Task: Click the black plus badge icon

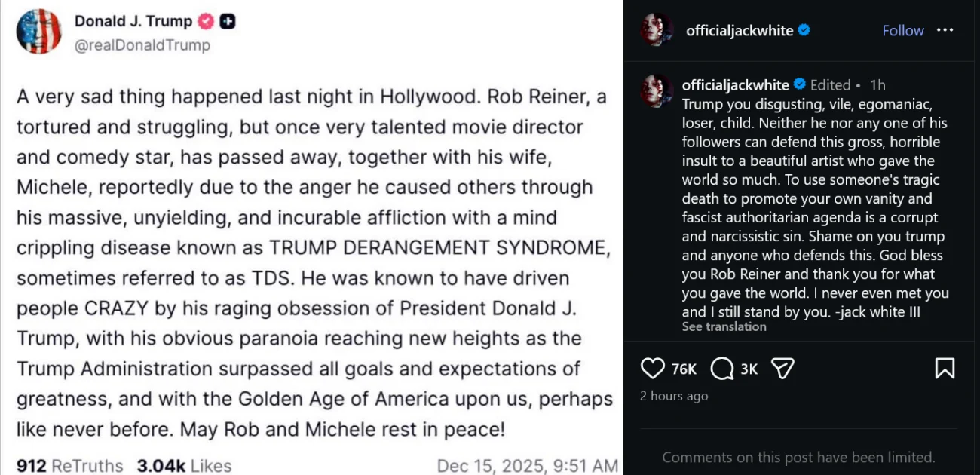Action: click(228, 21)
